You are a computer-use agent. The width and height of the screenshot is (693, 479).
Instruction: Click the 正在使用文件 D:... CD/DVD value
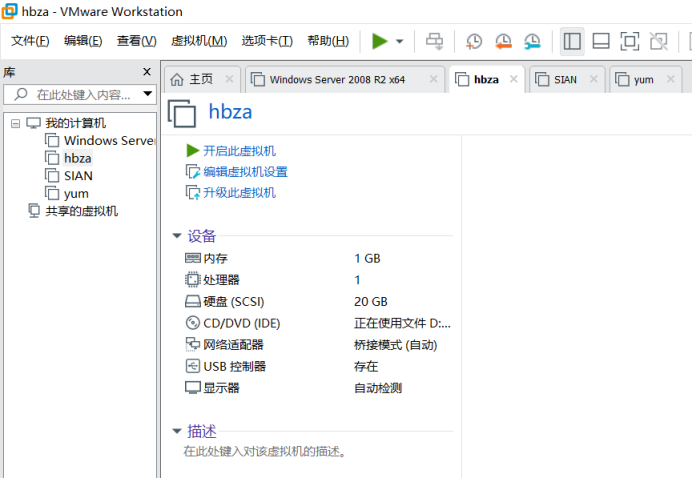pyautogui.click(x=402, y=323)
